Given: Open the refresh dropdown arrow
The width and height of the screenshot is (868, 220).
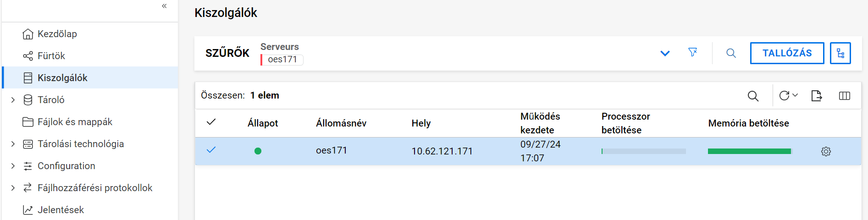Looking at the screenshot, I should pos(795,95).
